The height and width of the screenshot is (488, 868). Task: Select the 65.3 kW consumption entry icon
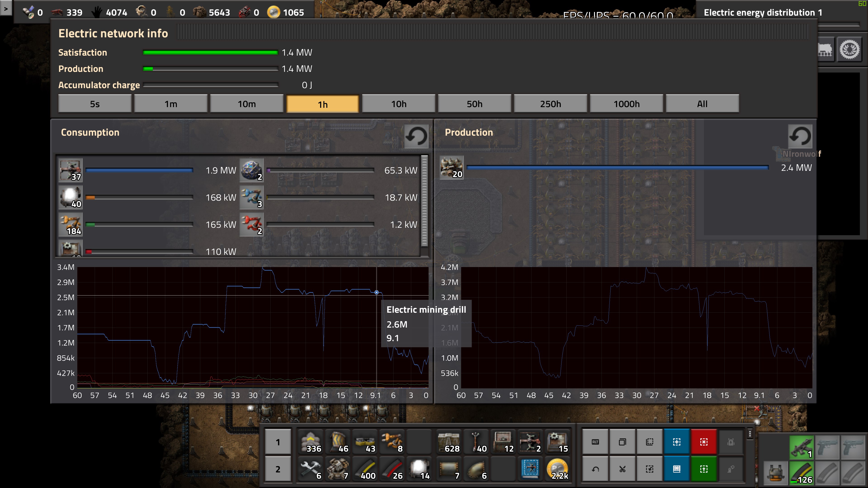pyautogui.click(x=251, y=170)
